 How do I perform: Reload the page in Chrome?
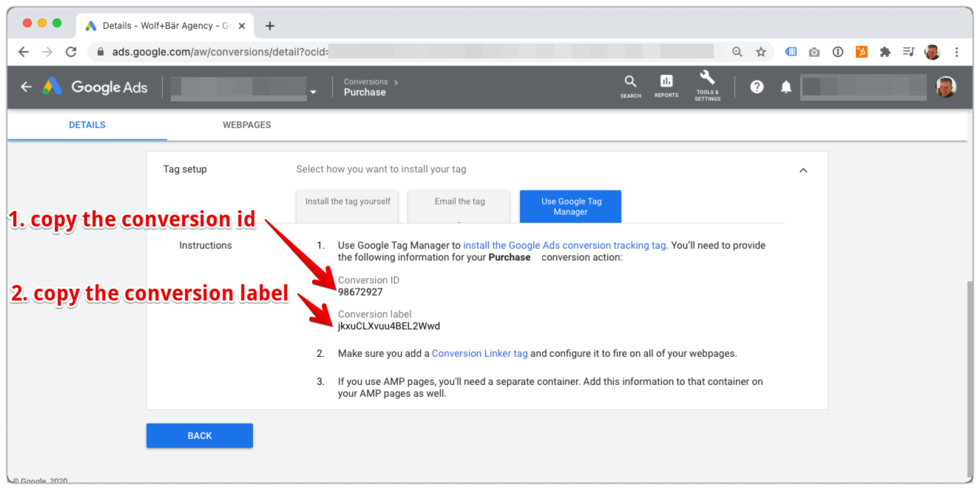tap(70, 52)
